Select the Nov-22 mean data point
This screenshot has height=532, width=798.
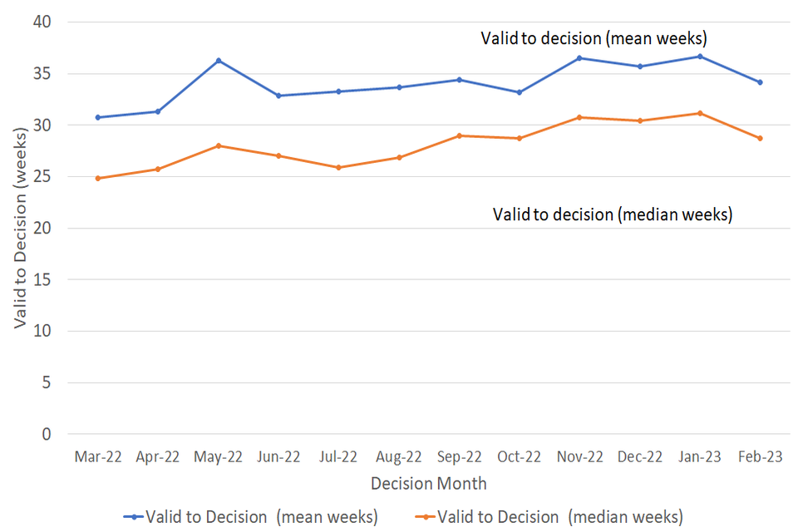click(x=579, y=58)
